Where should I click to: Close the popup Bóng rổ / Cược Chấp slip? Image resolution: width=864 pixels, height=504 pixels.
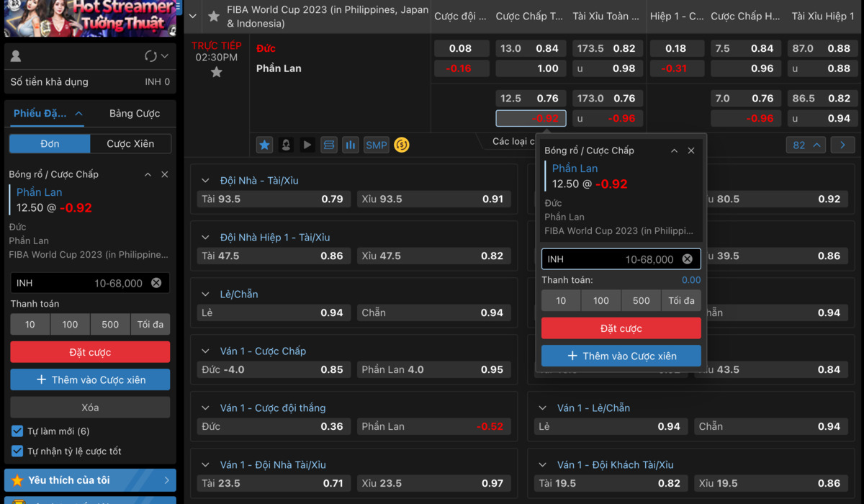691,150
